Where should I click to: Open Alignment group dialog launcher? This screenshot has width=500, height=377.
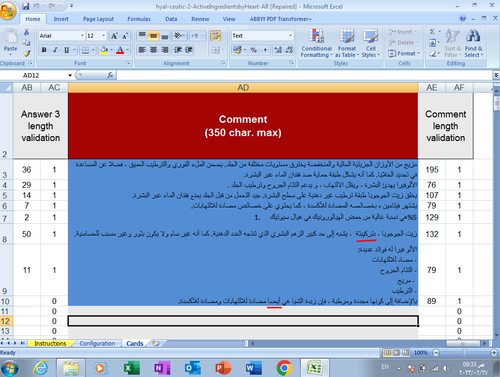pyautogui.click(x=224, y=63)
